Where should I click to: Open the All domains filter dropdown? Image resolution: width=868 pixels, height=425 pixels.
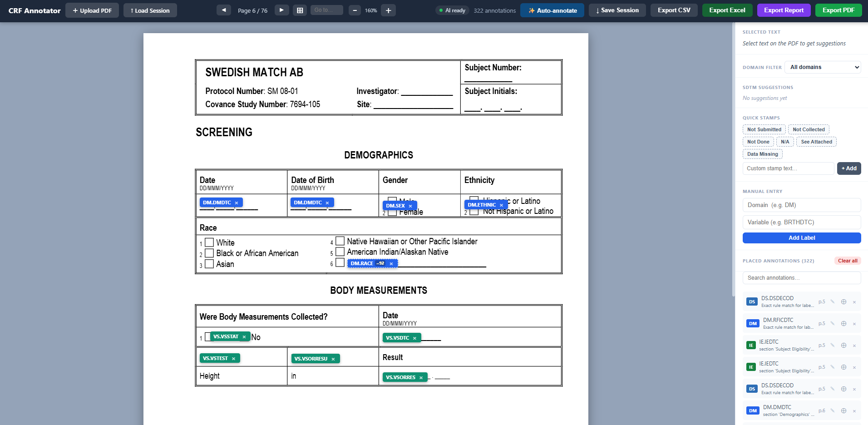point(823,67)
